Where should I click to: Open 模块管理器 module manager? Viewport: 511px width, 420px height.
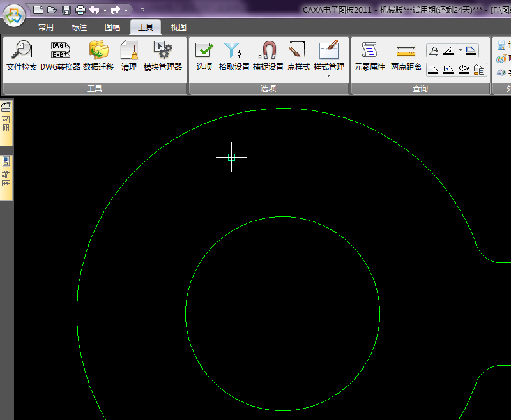pyautogui.click(x=163, y=56)
